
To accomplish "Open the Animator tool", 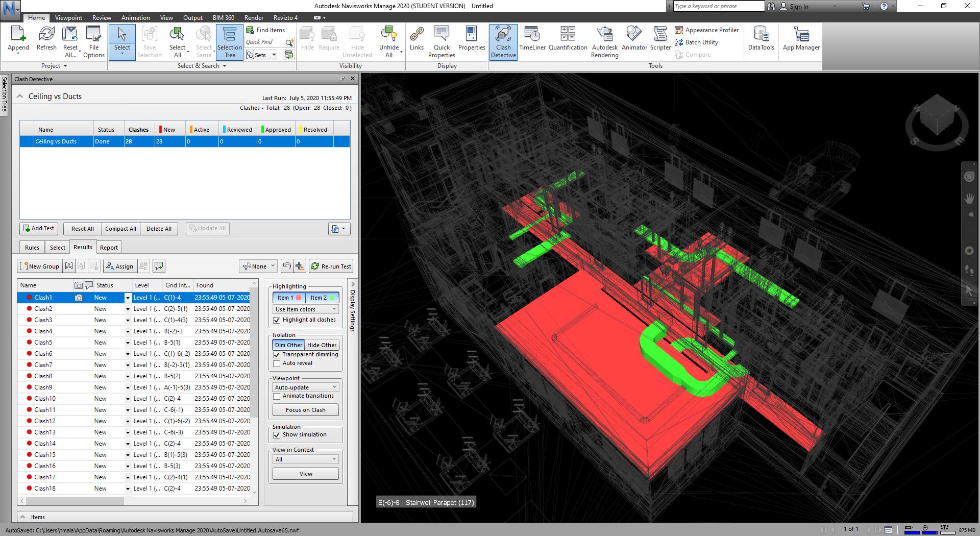I will [x=634, y=40].
